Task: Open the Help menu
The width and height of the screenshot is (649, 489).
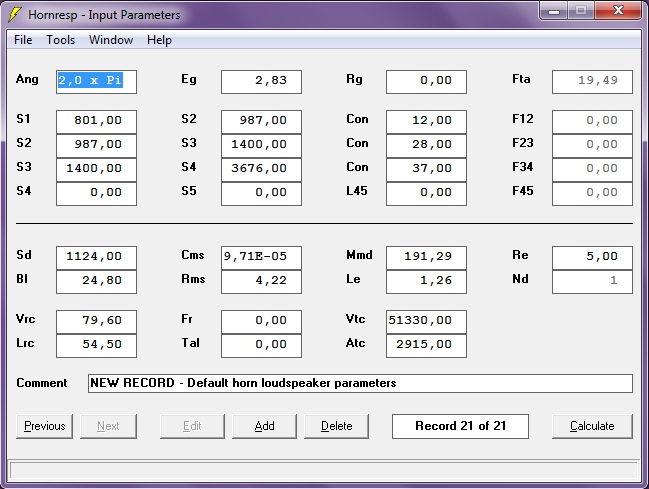Action: pos(159,40)
